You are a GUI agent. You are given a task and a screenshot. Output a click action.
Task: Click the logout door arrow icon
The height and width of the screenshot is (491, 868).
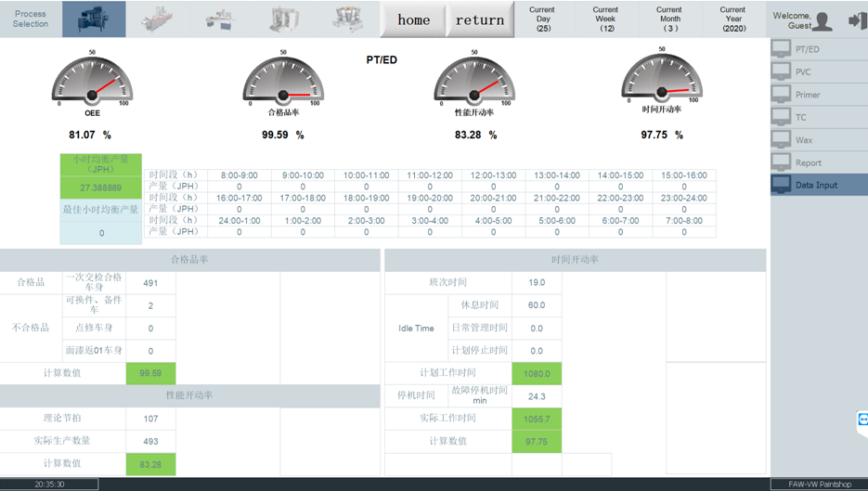[856, 20]
